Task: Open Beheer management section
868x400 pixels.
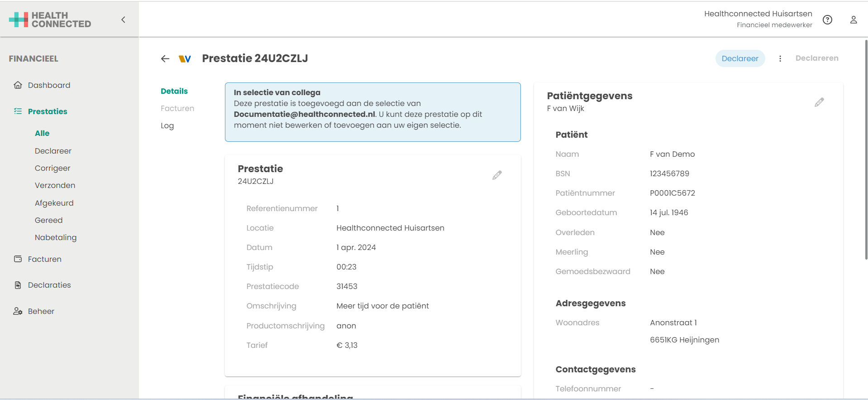Action: pyautogui.click(x=41, y=311)
